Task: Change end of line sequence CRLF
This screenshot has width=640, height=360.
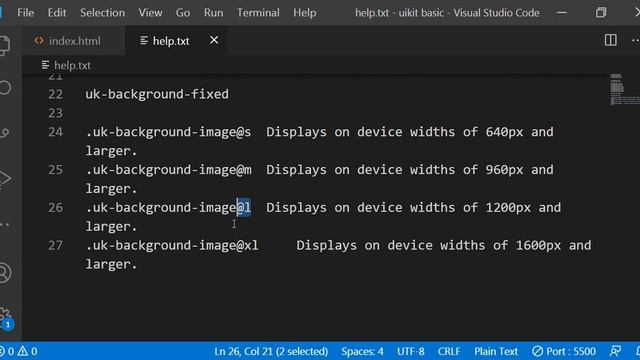Action: point(449,351)
